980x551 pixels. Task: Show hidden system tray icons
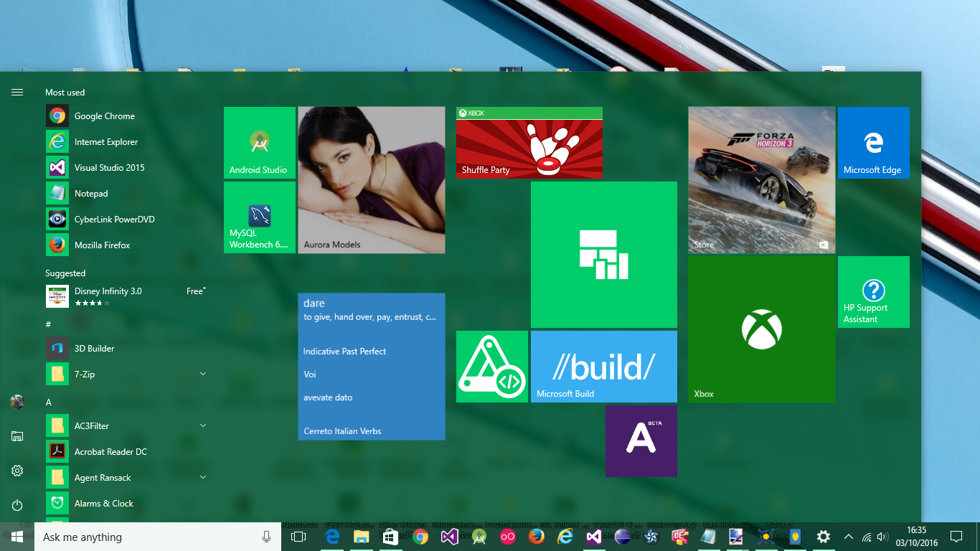point(849,537)
